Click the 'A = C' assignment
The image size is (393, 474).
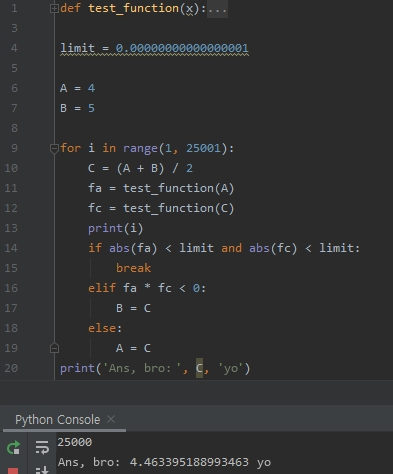(133, 348)
